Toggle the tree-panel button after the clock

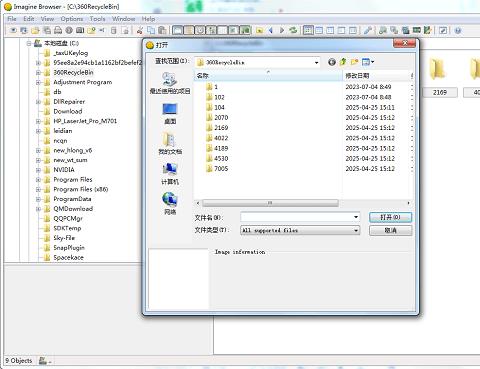coord(211,31)
